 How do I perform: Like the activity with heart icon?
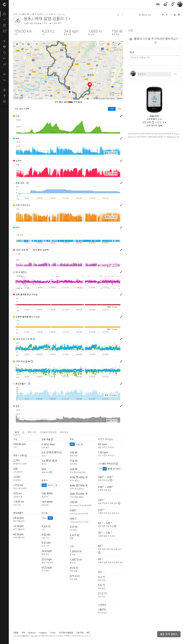(x=140, y=15)
